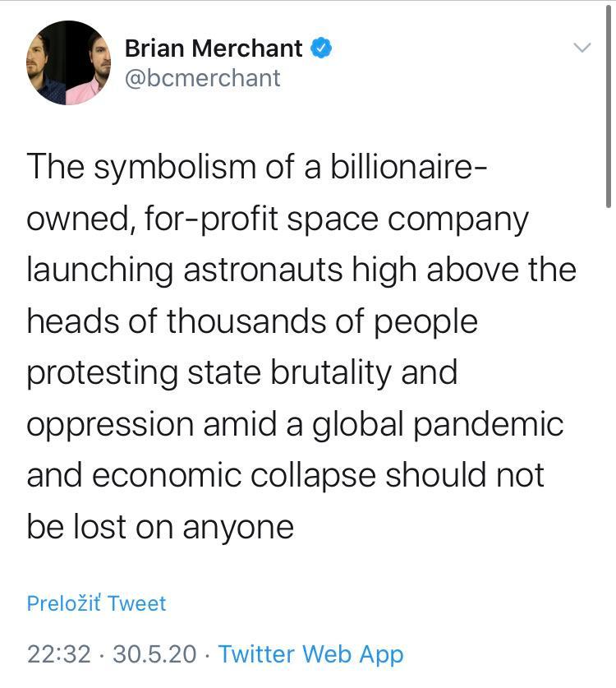Image resolution: width=616 pixels, height=688 pixels.
Task: Open the @bcmerchant handle link
Action: pos(202,78)
